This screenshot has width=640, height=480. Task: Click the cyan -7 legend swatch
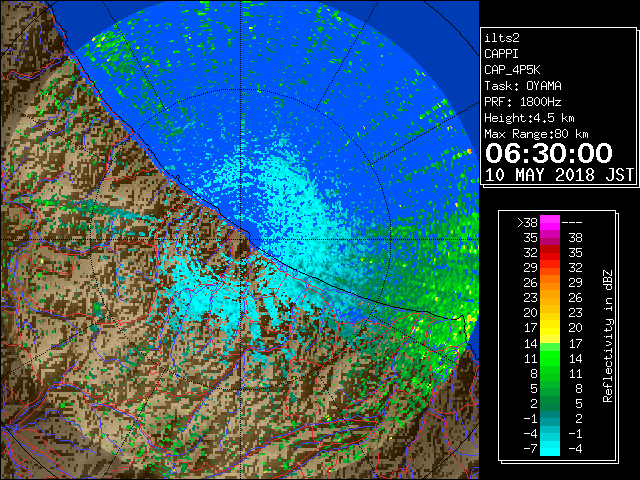pos(550,448)
